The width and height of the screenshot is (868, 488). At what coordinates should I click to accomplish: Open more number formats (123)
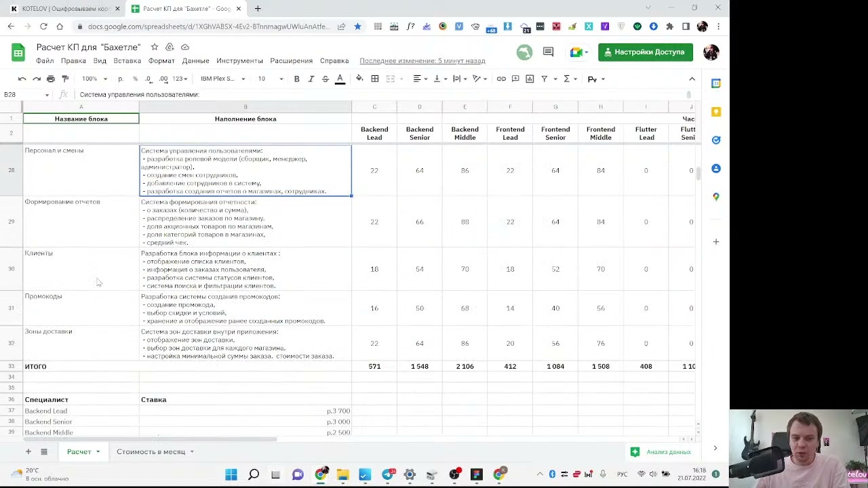click(180, 79)
